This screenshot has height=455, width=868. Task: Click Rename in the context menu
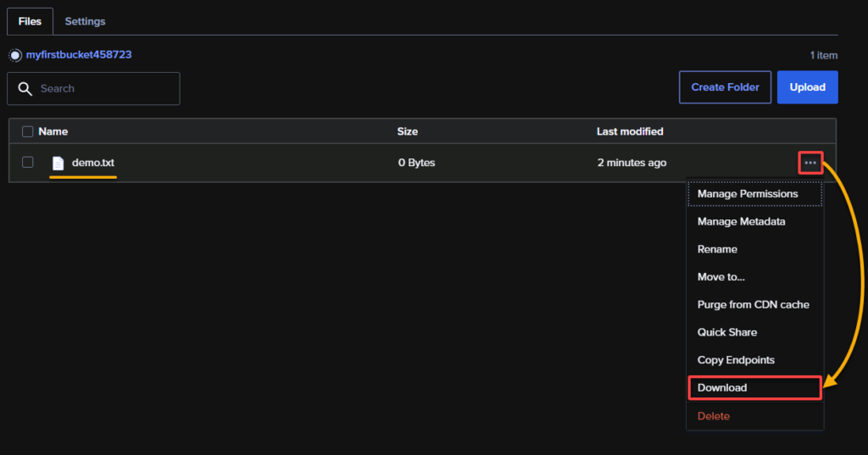tap(717, 250)
